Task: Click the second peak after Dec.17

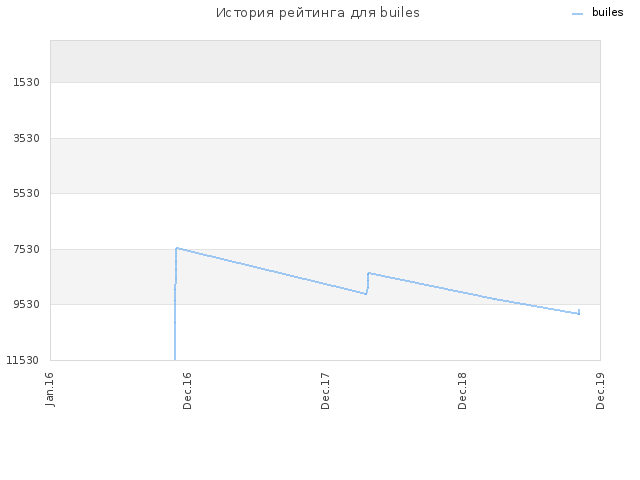Action: (x=369, y=273)
